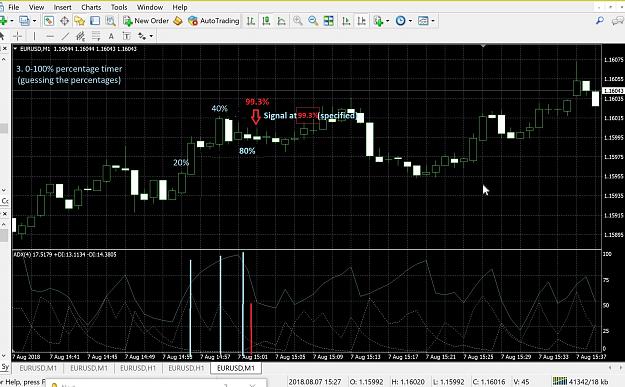Toggle the Strategy Tester magnifier icon
The height and width of the screenshot is (387, 625).
point(110,21)
